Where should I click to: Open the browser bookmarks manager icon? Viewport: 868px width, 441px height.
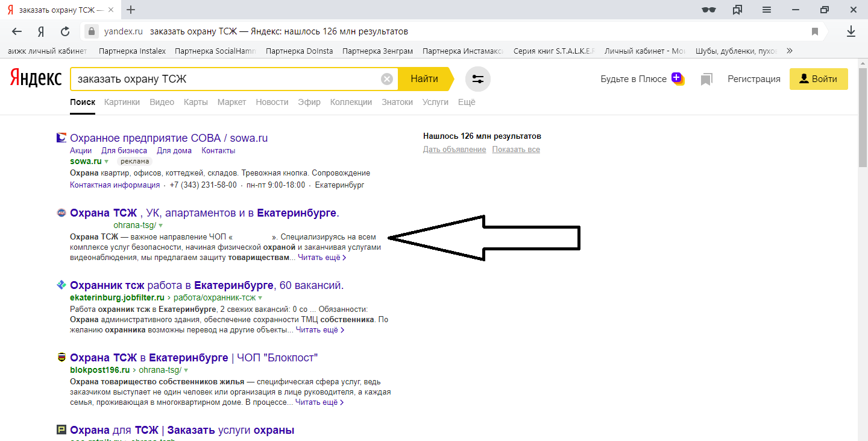point(738,10)
